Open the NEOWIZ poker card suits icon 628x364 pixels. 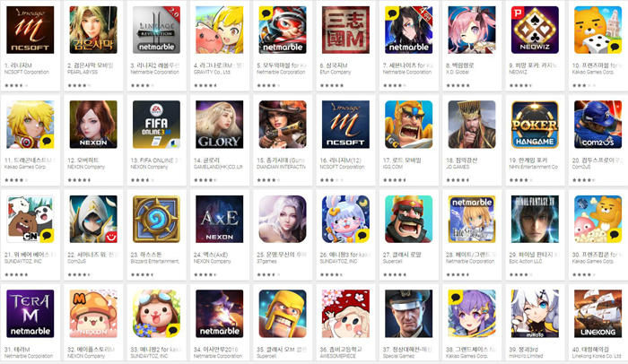tap(535, 30)
